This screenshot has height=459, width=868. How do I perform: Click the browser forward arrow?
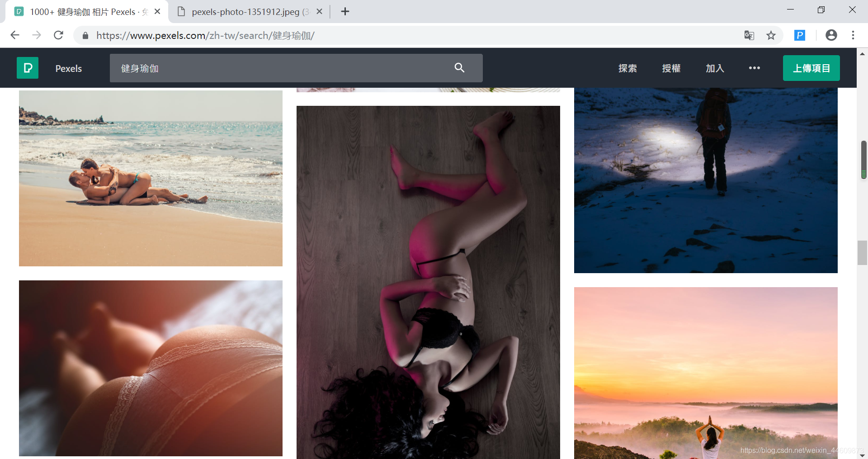coord(37,35)
